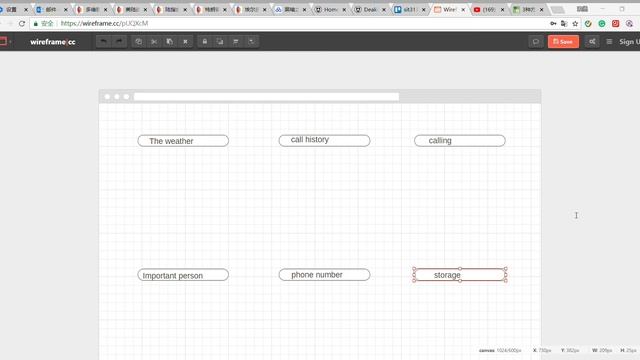Click the icon right of the lock
The height and width of the screenshot is (360, 640).
tap(220, 42)
